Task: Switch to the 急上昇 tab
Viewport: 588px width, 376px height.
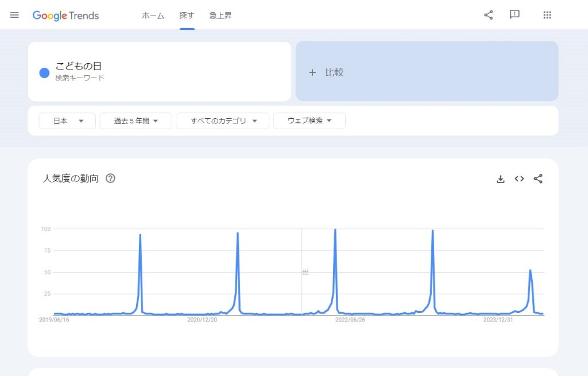Action: click(220, 15)
